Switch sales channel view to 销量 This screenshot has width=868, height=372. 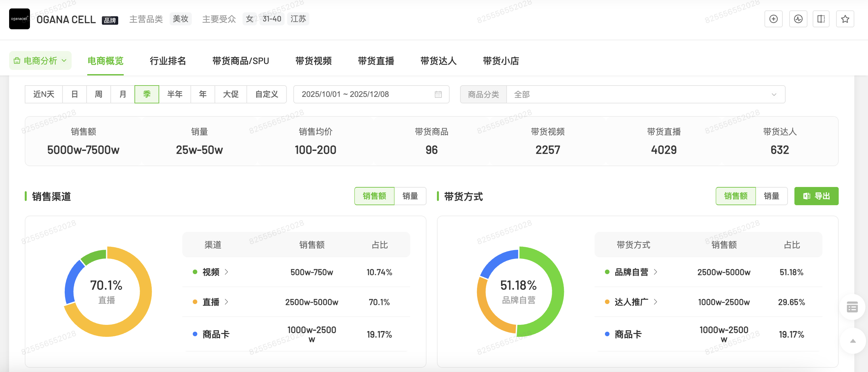pos(411,196)
